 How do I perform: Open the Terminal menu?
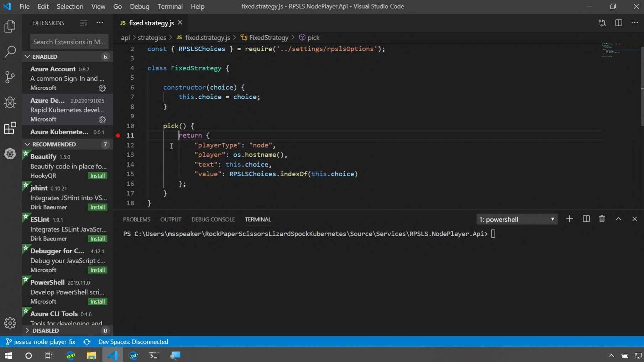tap(170, 6)
